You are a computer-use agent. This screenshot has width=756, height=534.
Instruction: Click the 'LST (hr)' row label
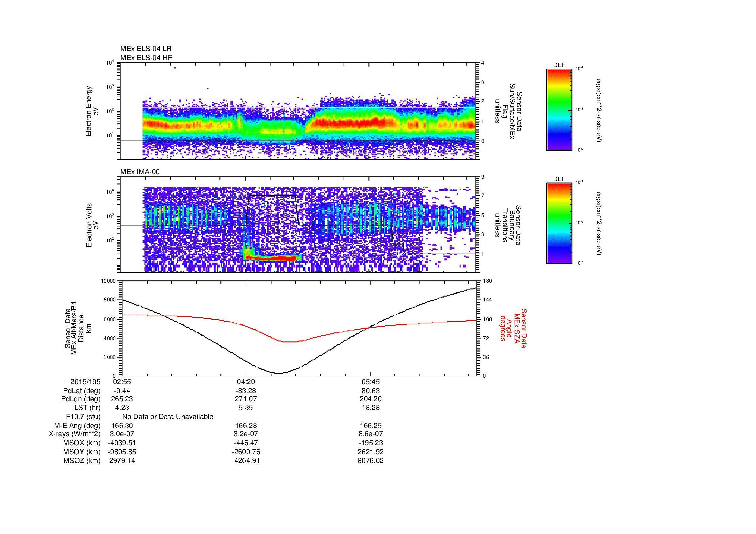point(87,408)
